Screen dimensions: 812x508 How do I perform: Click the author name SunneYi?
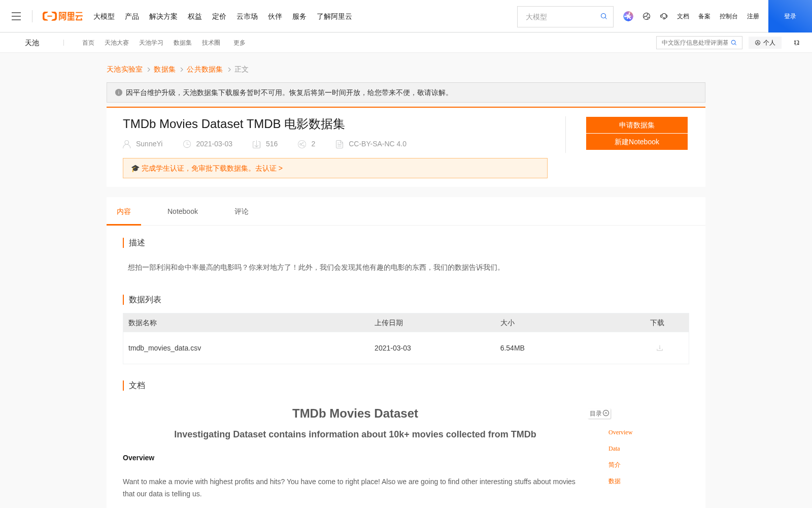pos(149,144)
